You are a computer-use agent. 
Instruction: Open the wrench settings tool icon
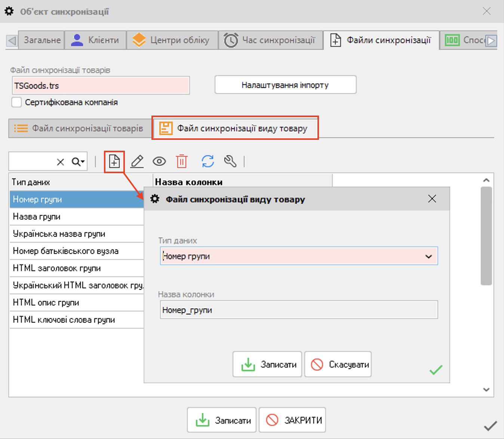pos(230,162)
